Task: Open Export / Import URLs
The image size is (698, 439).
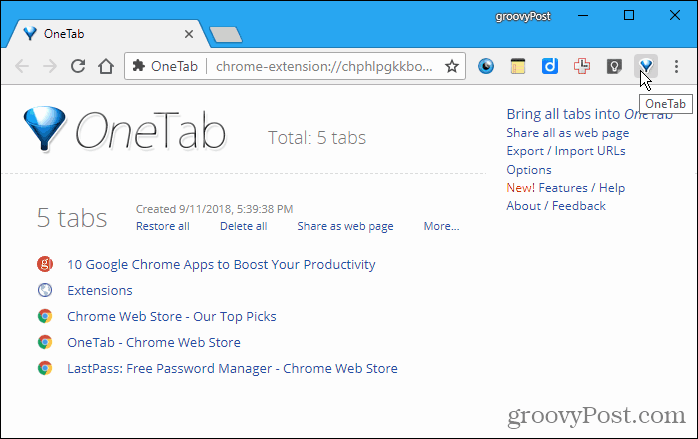Action: (566, 151)
